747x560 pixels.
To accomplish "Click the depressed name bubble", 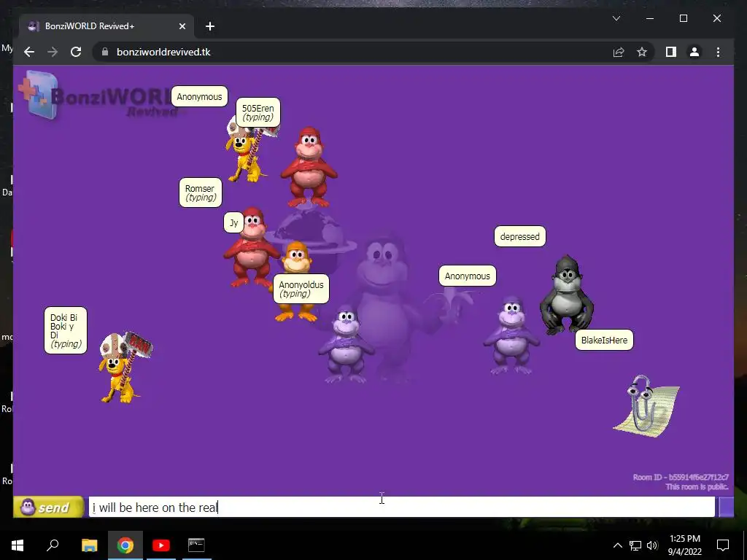I will pyautogui.click(x=519, y=237).
